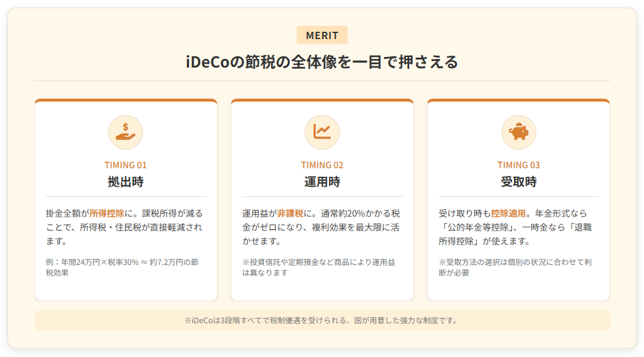Click the 投資信託や定期預金 footnote in 運用時 card
Image resolution: width=644 pixels, height=357 pixels.
pyautogui.click(x=318, y=267)
